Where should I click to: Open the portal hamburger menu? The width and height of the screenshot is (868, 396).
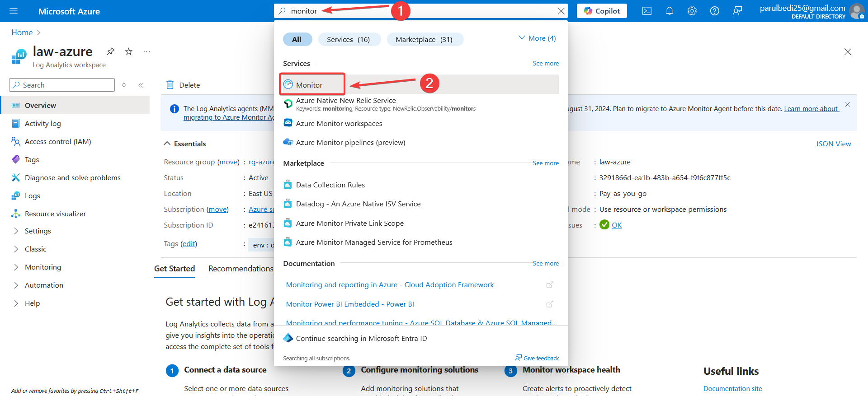tap(14, 11)
